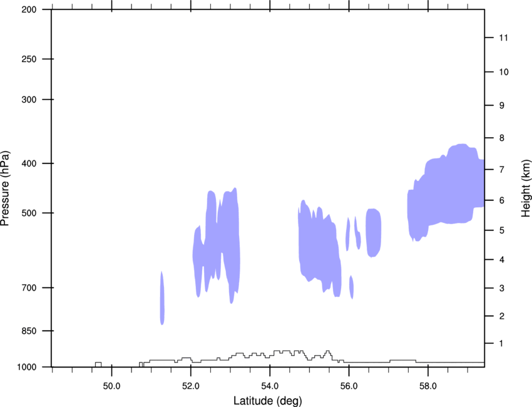Click the 5 km height label
The width and height of the screenshot is (532, 407).
pos(502,230)
